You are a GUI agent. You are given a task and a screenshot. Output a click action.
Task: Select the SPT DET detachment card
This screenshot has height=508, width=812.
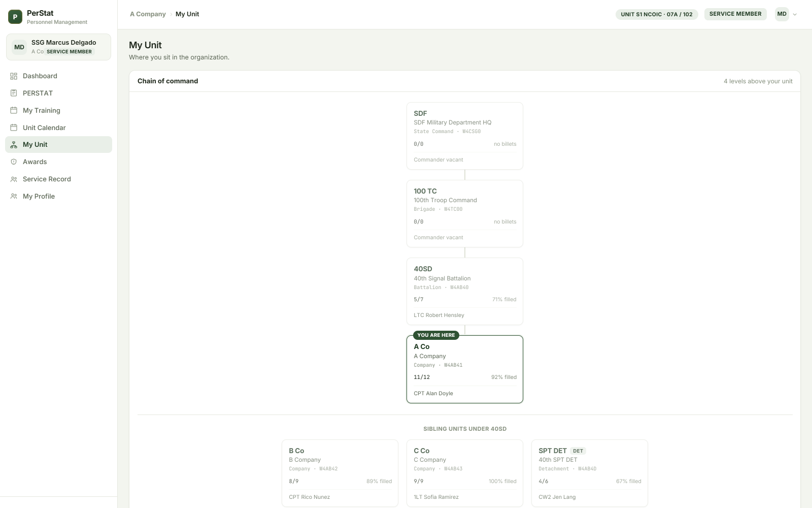[x=590, y=473]
